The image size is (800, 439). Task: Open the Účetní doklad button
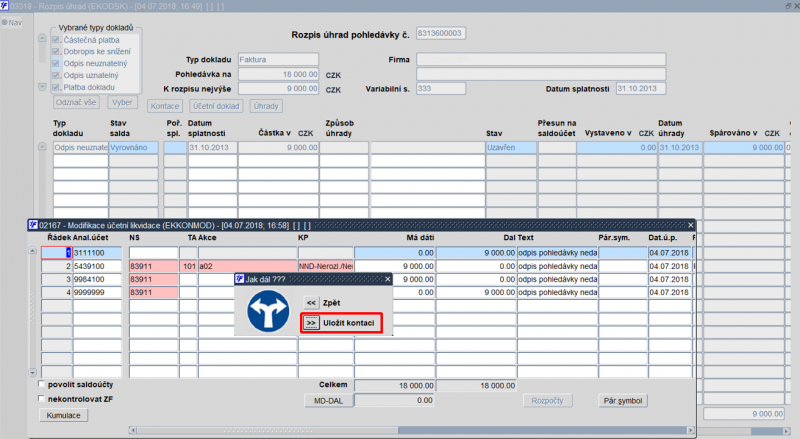tap(215, 105)
